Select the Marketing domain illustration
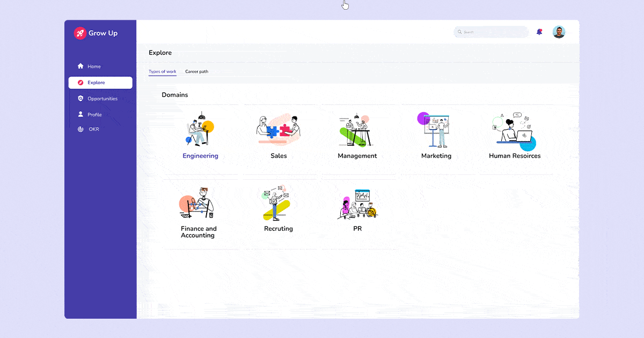Viewport: 644px width, 338px height. (435, 130)
